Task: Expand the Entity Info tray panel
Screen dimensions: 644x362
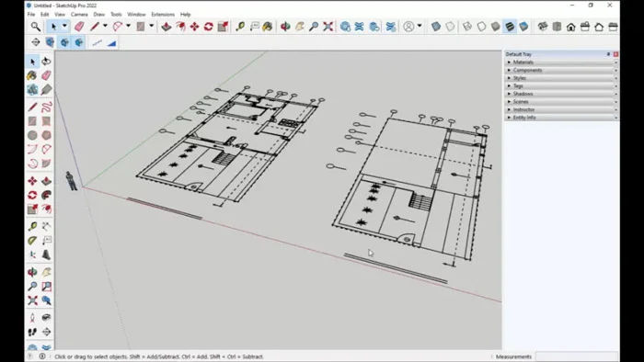Action: pos(561,118)
